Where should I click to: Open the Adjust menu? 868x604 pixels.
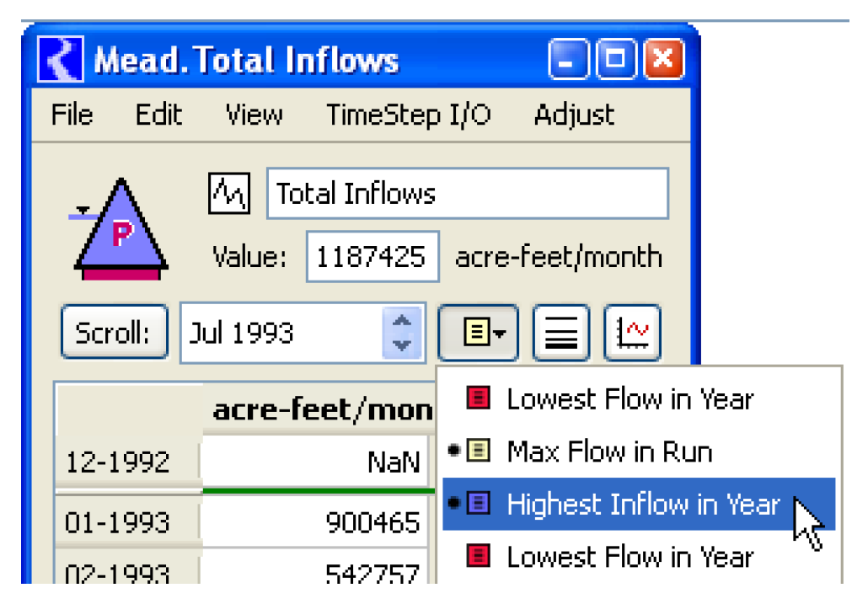(574, 115)
